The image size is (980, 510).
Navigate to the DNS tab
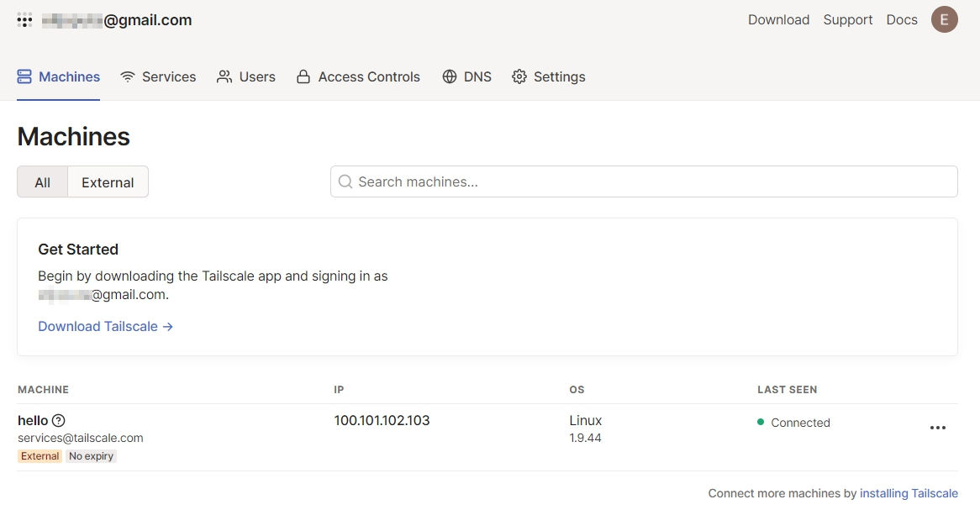coord(467,76)
